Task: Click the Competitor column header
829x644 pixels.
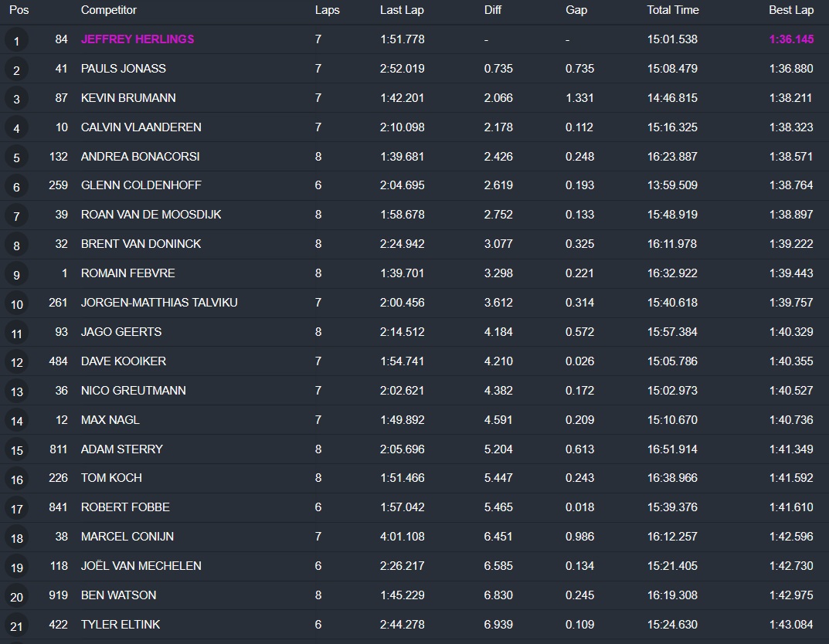Action: [x=108, y=10]
